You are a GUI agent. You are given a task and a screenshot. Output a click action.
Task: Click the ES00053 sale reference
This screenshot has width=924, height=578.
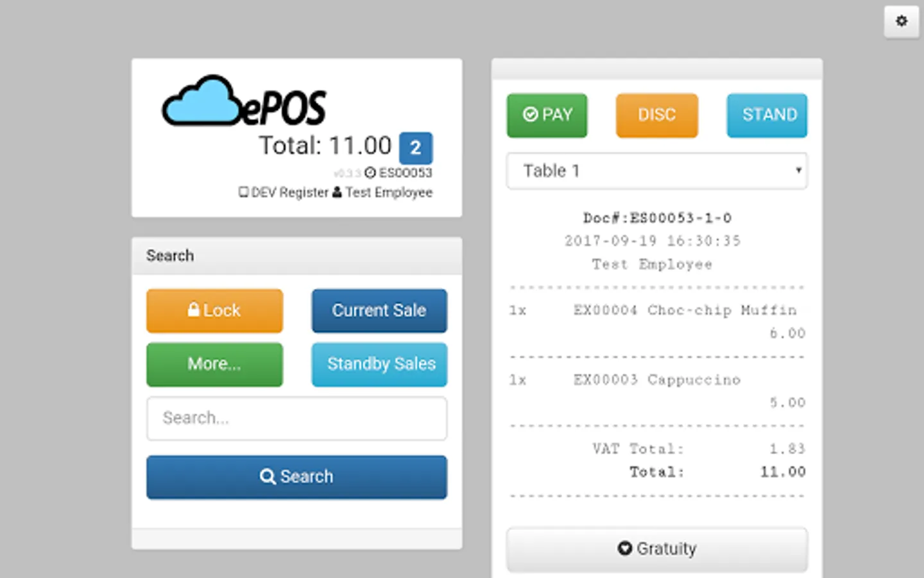[x=406, y=173]
